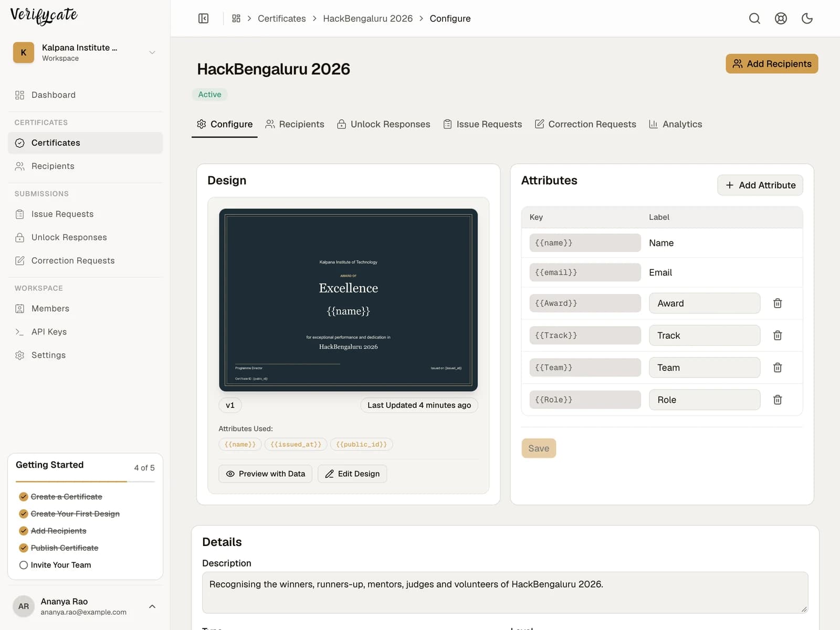Image resolution: width=840 pixels, height=630 pixels.
Task: Open Dashboard from the sidebar
Action: pyautogui.click(x=85, y=95)
